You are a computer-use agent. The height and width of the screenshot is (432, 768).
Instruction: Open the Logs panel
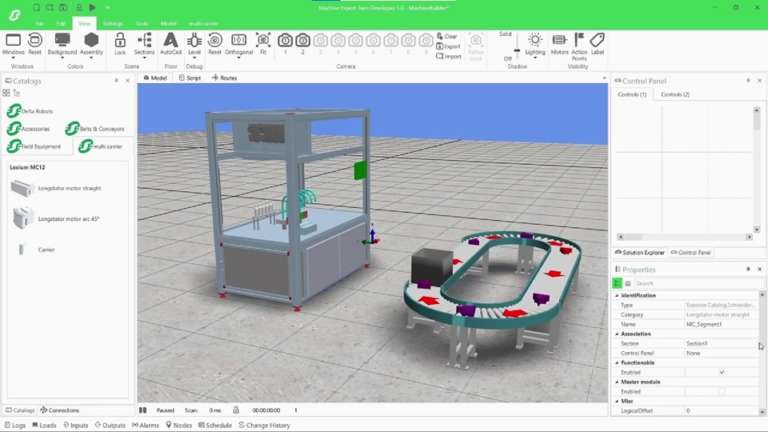15,425
